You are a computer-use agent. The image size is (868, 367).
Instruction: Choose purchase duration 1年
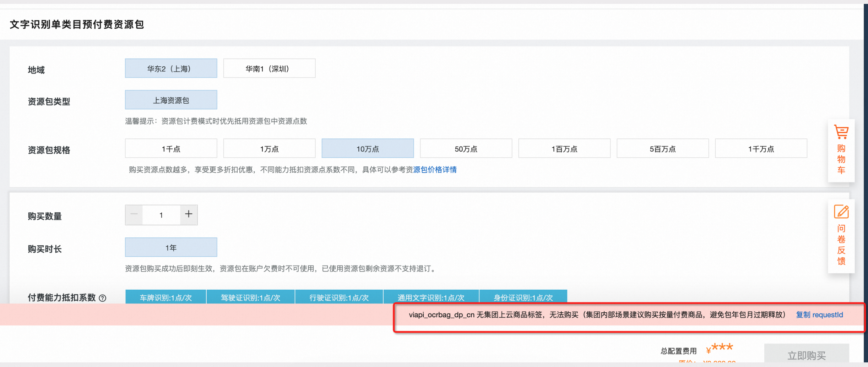(171, 247)
